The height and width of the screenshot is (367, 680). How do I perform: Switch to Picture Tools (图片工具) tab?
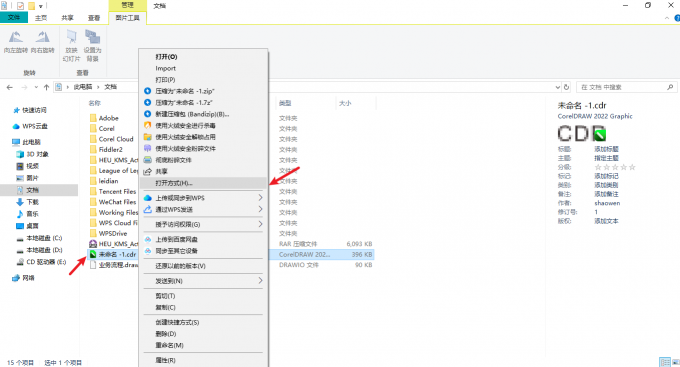pyautogui.click(x=128, y=18)
